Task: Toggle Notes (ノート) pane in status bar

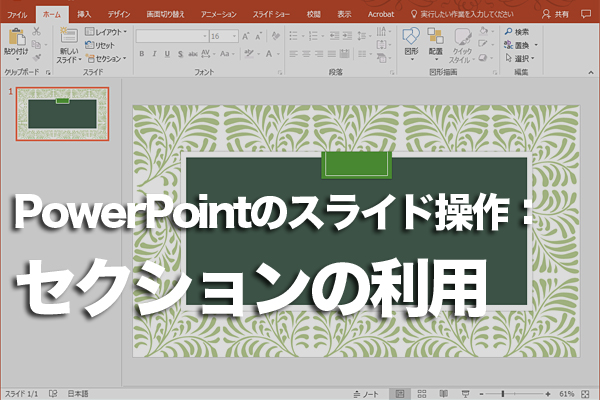Action: [366, 394]
